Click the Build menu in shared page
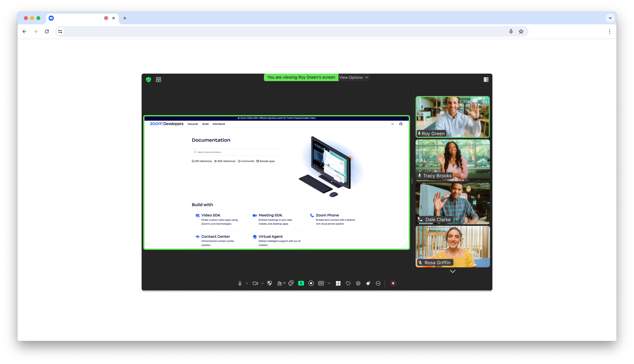Viewport: 634px width, 364px height. pos(205,124)
